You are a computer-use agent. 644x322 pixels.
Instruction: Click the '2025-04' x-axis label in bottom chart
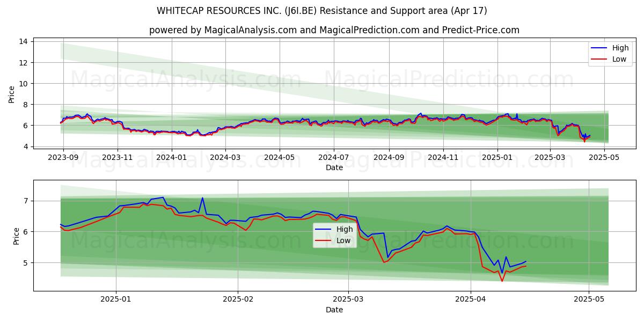(471, 299)
